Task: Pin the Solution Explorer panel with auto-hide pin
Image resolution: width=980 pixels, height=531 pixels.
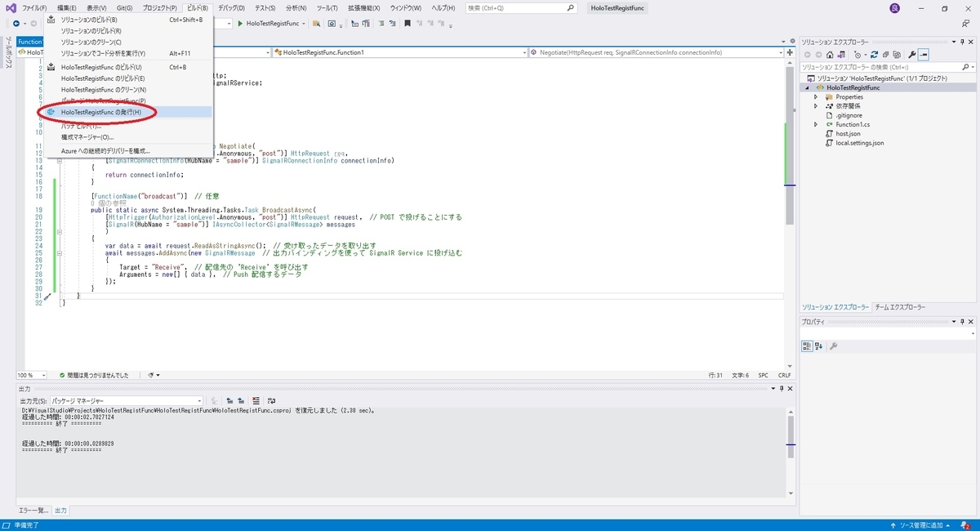Action: point(962,42)
